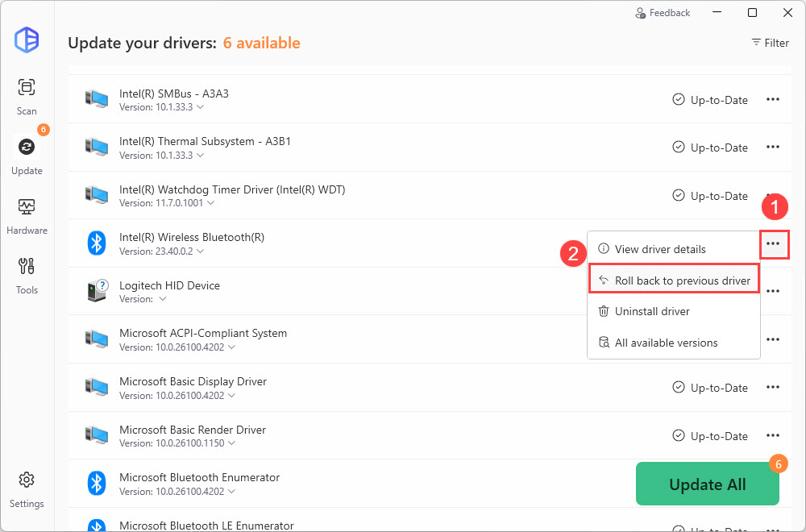Viewport: 806px width, 532px height.
Task: Expand version dropdown for Intel SMBus
Action: pyautogui.click(x=200, y=107)
